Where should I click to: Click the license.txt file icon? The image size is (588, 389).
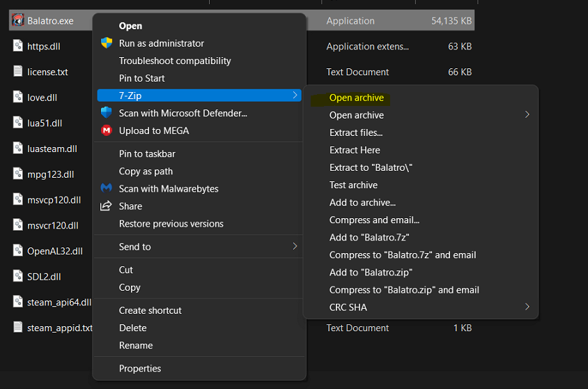[x=18, y=71]
